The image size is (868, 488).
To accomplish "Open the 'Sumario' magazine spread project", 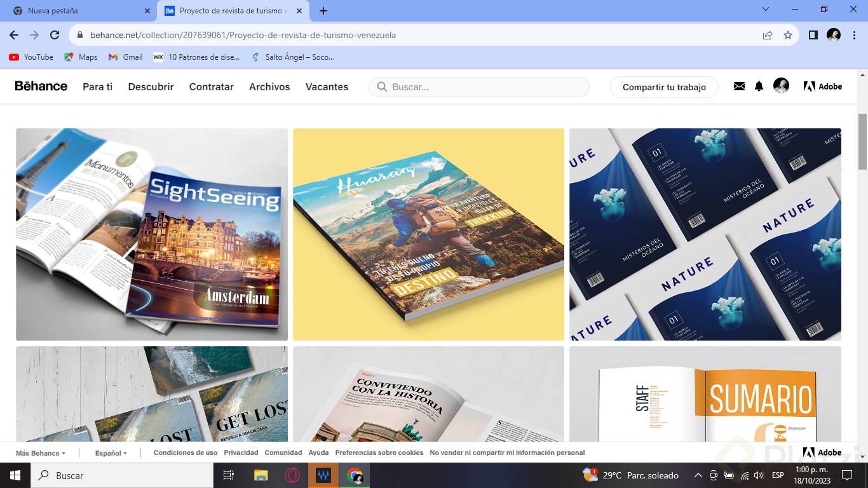I will point(705,394).
